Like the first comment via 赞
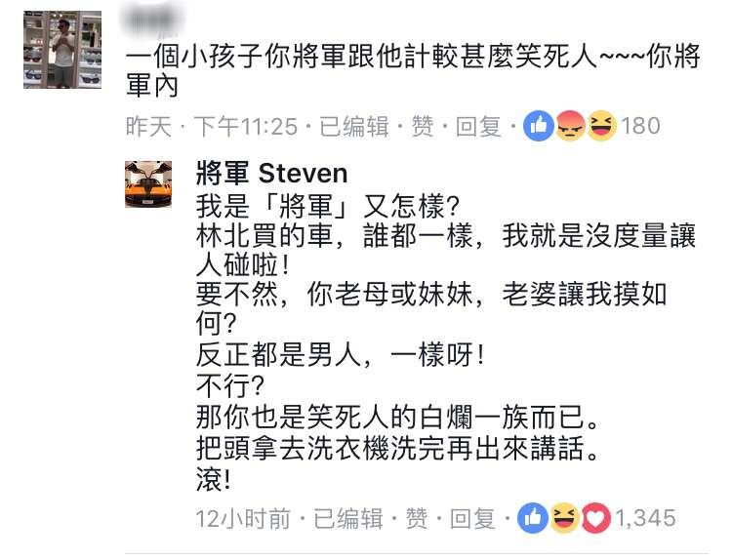Image resolution: width=732 pixels, height=560 pixels. click(x=423, y=127)
